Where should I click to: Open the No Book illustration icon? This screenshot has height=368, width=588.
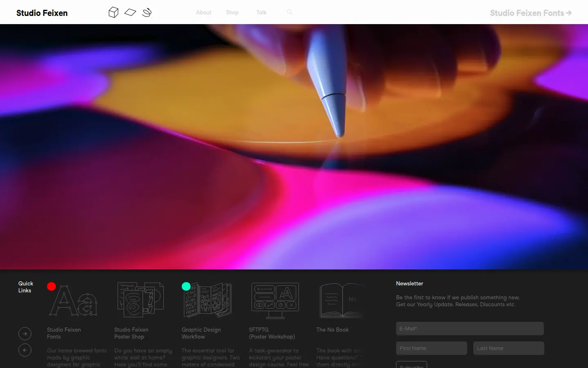(x=342, y=301)
